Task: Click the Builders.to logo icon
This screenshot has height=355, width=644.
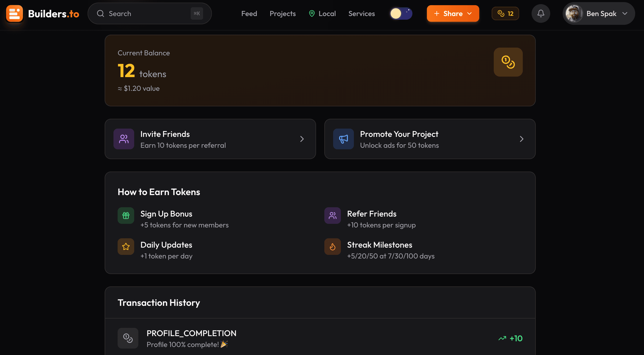Action: [x=15, y=13]
